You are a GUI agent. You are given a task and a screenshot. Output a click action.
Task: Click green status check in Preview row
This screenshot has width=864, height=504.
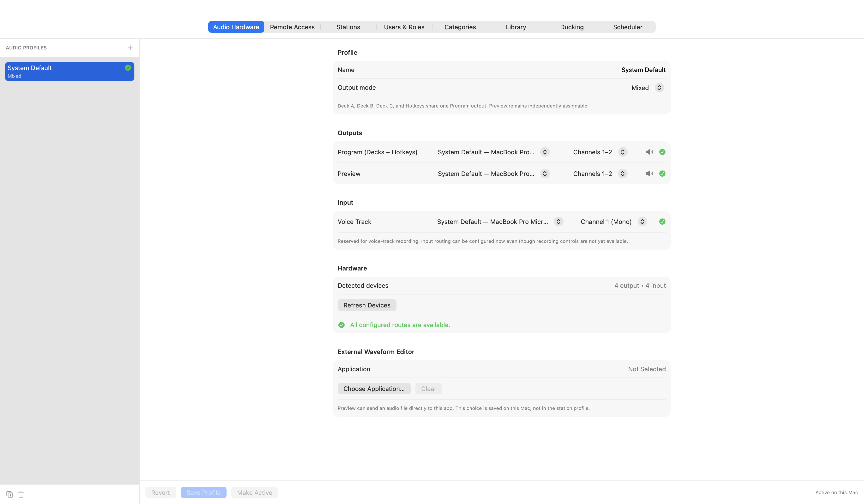point(662,174)
